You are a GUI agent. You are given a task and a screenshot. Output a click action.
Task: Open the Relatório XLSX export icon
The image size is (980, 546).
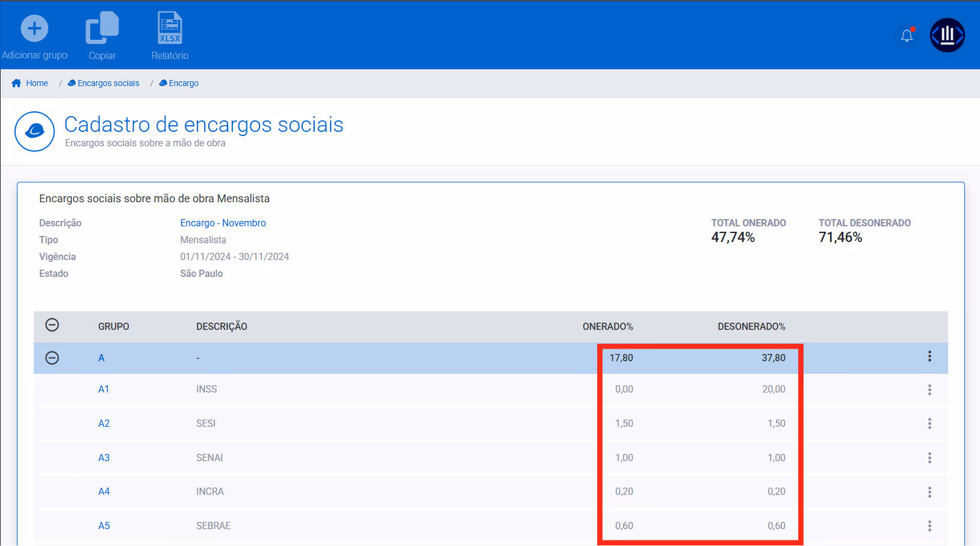pyautogui.click(x=170, y=28)
